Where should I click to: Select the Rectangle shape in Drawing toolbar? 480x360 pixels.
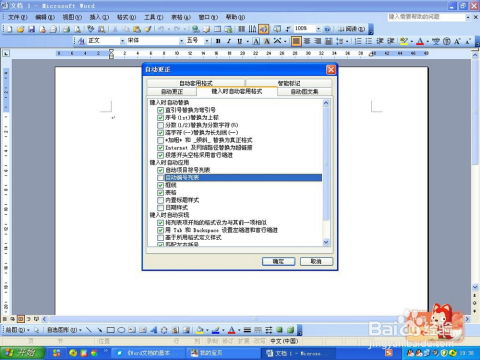tap(111, 330)
